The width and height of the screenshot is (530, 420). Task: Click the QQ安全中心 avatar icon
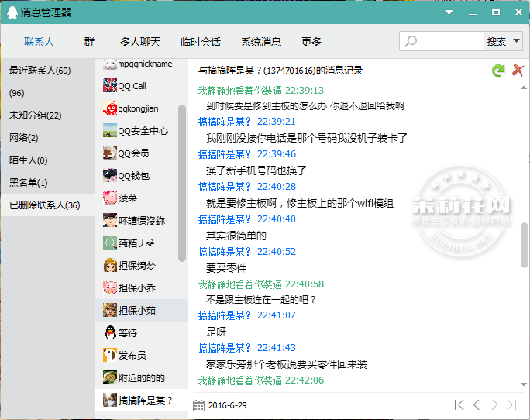click(110, 130)
